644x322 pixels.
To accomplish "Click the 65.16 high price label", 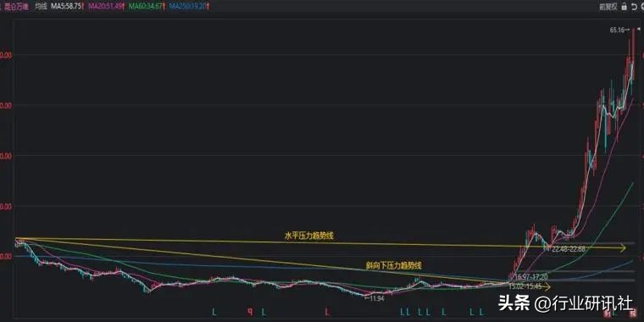I will [x=617, y=30].
